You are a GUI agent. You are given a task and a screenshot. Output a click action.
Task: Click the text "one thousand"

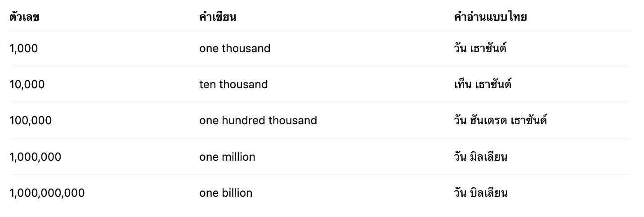(235, 48)
